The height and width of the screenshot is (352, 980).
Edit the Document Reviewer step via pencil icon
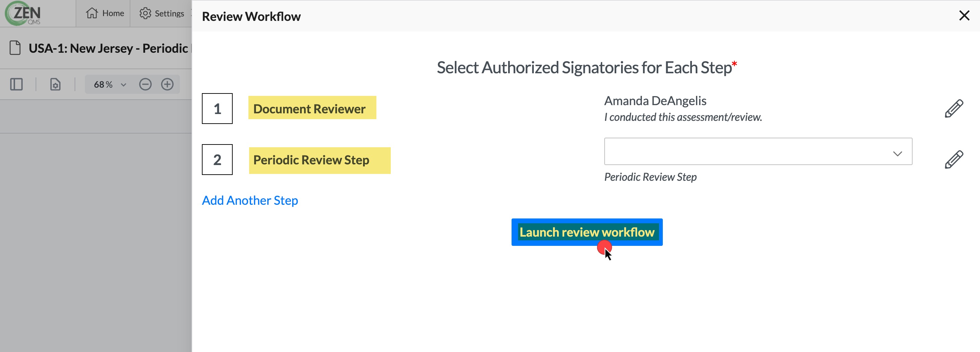tap(954, 109)
